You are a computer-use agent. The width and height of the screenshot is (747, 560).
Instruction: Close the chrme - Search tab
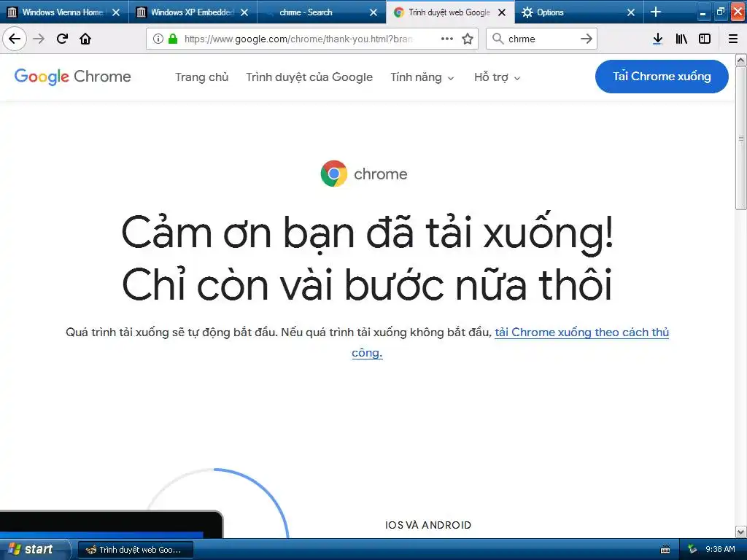373,12
